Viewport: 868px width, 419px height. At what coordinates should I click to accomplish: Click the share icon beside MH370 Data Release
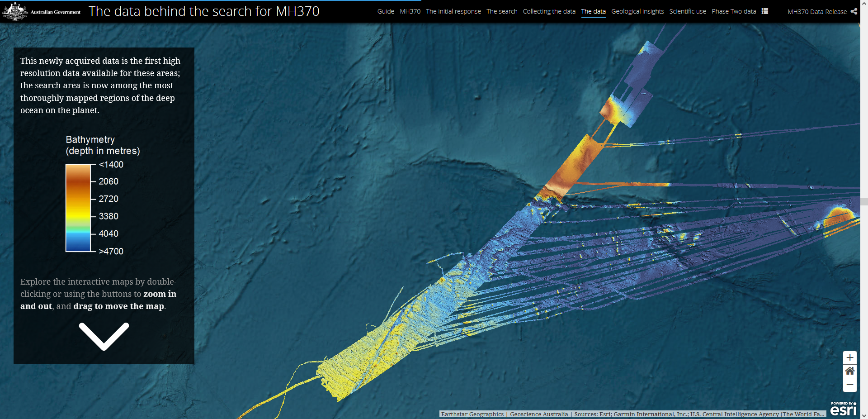click(854, 11)
